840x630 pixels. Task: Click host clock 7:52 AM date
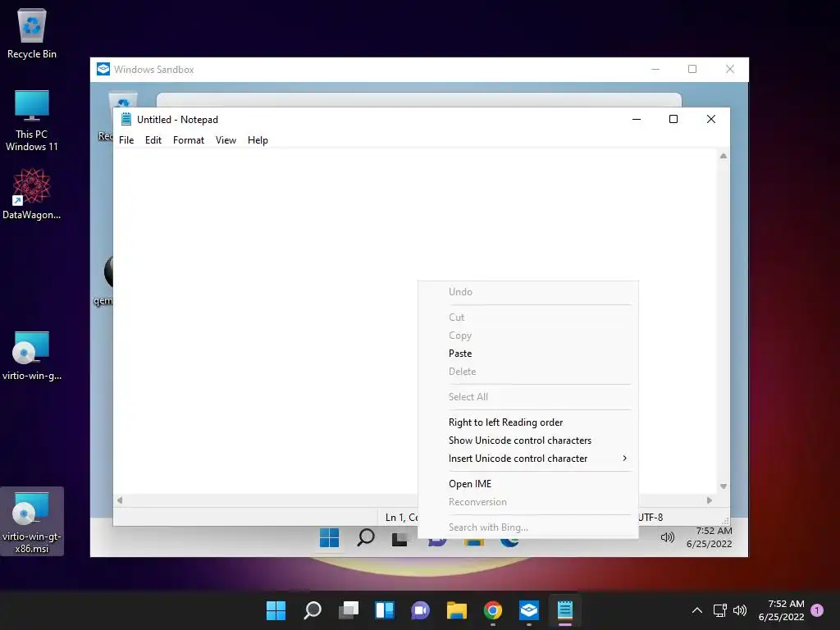coord(781,610)
